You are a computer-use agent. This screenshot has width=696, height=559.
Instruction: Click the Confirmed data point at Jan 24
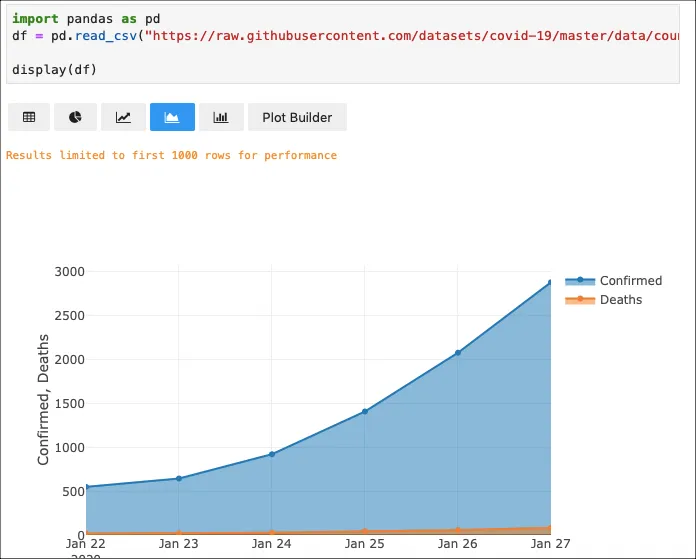pyautogui.click(x=272, y=454)
